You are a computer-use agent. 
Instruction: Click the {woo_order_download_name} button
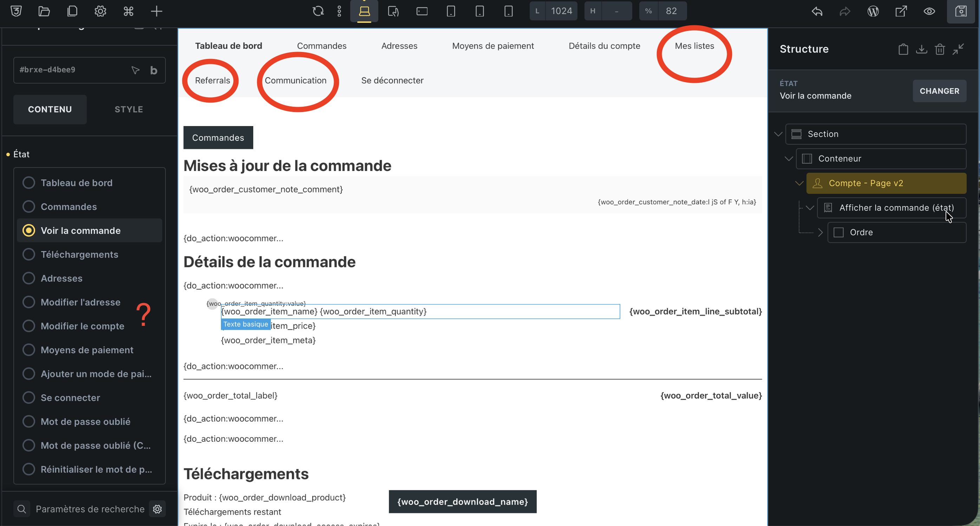pyautogui.click(x=463, y=502)
